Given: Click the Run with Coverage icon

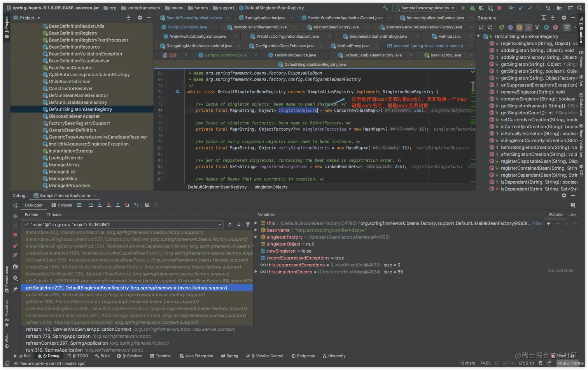Looking at the screenshot, I should [481, 8].
